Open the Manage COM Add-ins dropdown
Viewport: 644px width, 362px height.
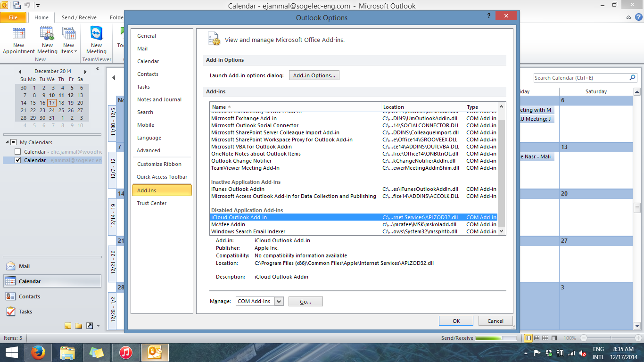(x=279, y=301)
